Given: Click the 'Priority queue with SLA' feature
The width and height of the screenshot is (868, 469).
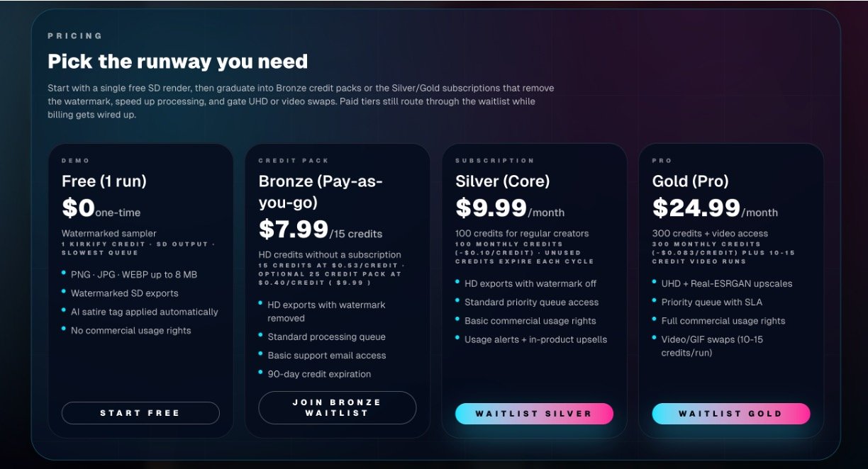Looking at the screenshot, I should [x=711, y=303].
